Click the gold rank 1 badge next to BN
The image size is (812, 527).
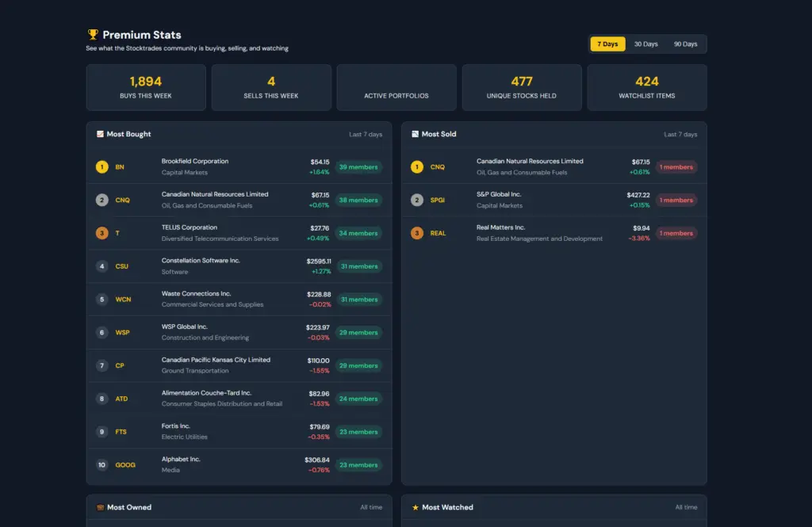point(101,166)
